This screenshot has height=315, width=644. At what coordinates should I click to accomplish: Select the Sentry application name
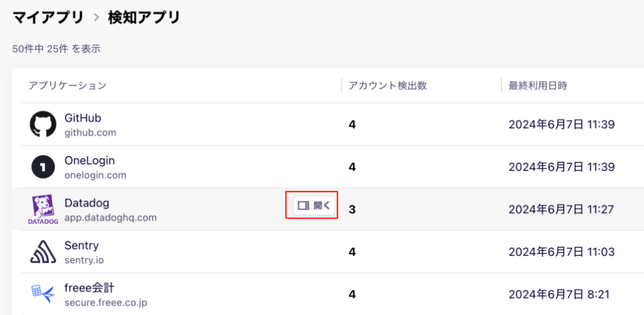click(x=82, y=246)
